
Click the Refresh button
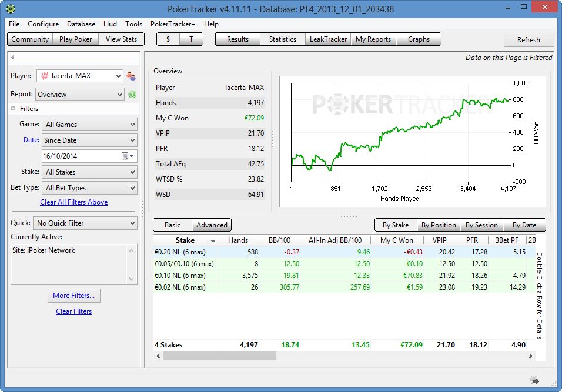(x=528, y=40)
